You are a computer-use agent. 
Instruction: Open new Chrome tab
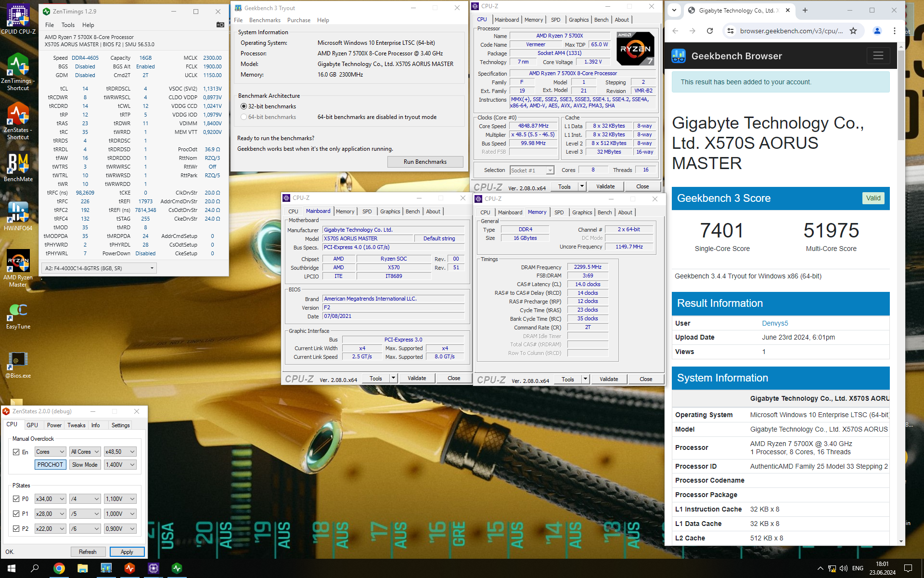pos(805,10)
